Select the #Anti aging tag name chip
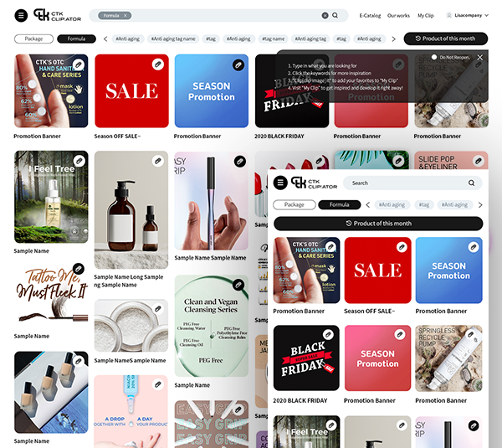Image resolution: width=502 pixels, height=448 pixels. pyautogui.click(x=173, y=39)
